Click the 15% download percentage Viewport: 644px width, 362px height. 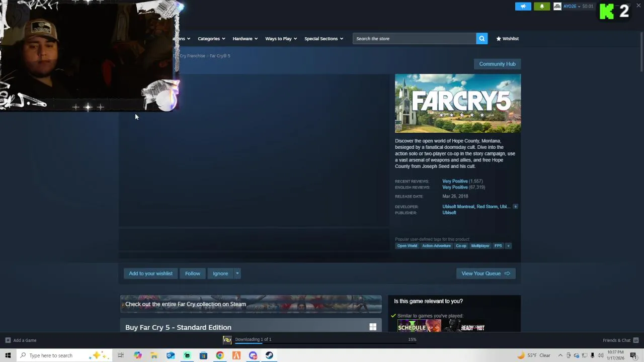pyautogui.click(x=412, y=339)
